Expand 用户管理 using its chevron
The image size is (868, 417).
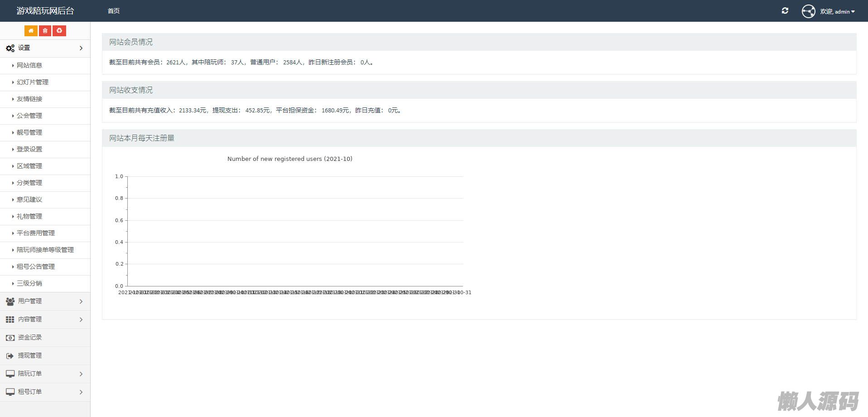point(81,301)
